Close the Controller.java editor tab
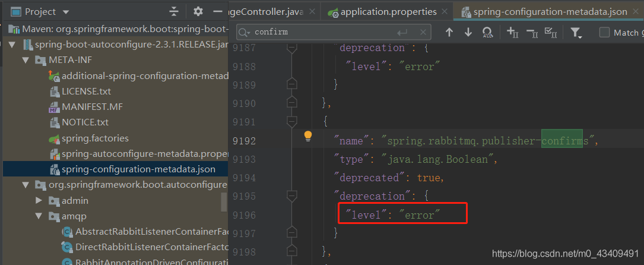Image resolution: width=644 pixels, height=265 pixels. tap(312, 12)
